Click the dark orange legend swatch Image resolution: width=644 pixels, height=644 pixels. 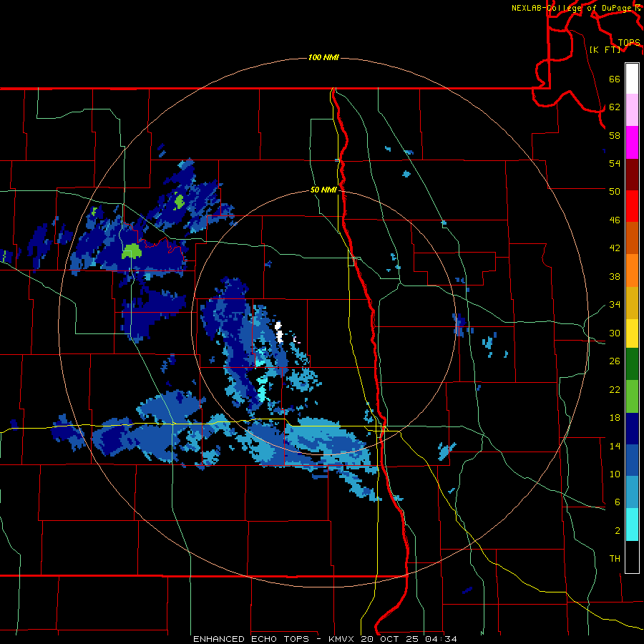point(632,238)
